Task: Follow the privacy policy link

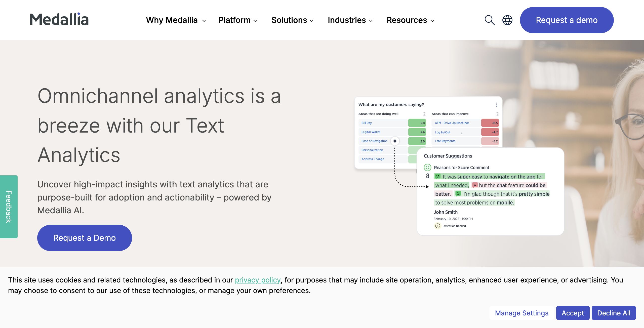Action: (x=258, y=280)
